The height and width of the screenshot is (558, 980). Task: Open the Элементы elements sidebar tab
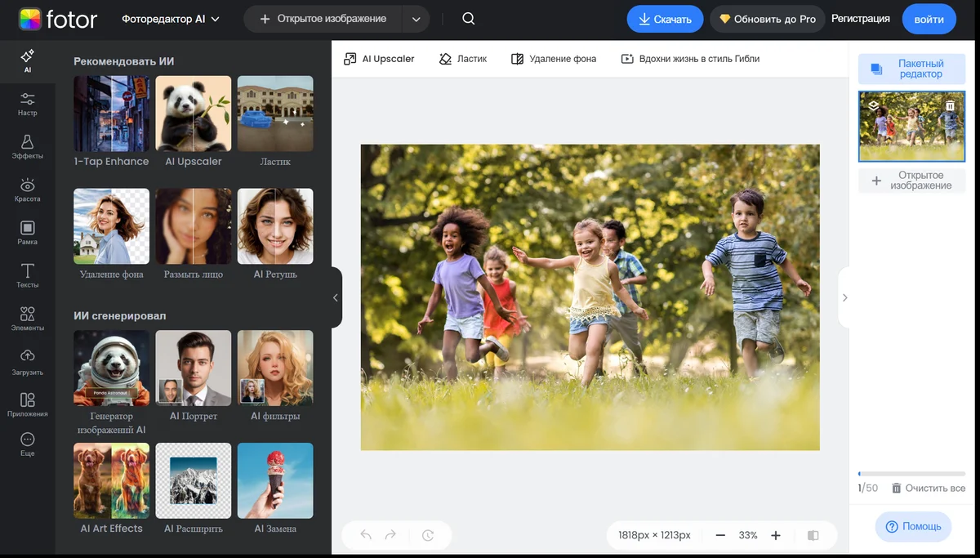[x=27, y=319]
